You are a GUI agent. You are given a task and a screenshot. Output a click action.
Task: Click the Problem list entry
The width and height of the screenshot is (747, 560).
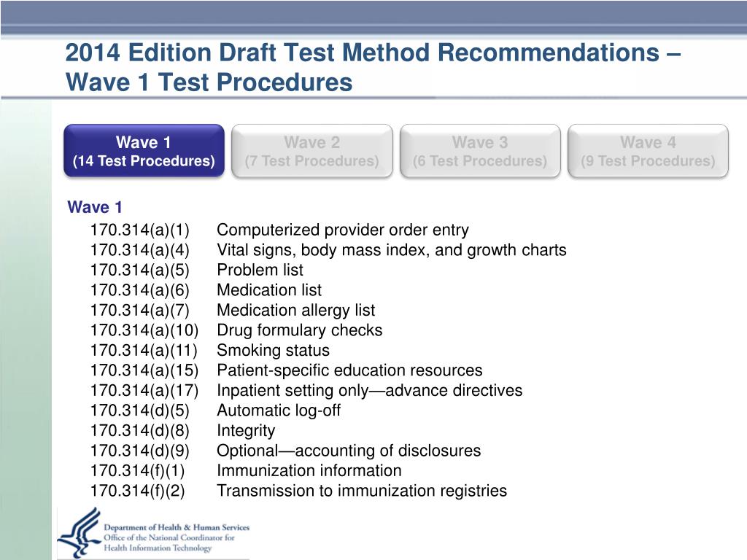click(260, 270)
